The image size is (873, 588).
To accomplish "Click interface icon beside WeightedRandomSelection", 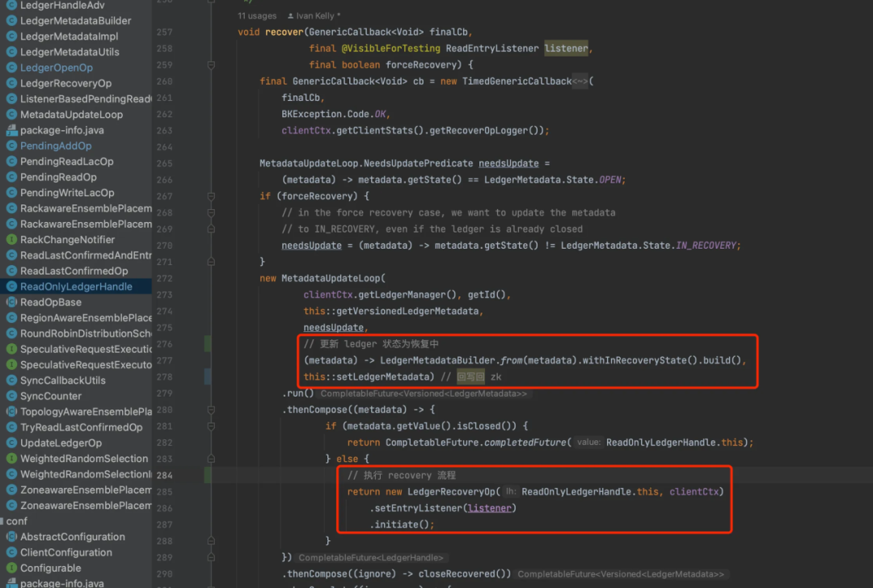I will point(11,458).
